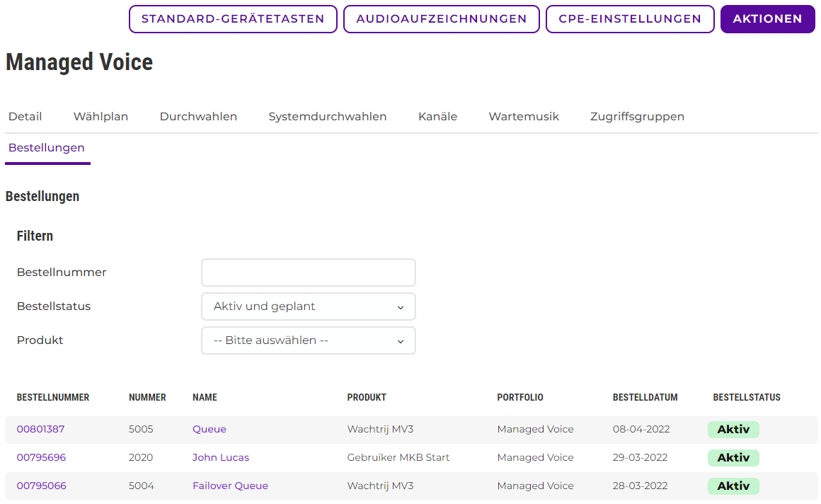Switch to Zugriffsgruppen tab
821x504 pixels.
coord(637,116)
